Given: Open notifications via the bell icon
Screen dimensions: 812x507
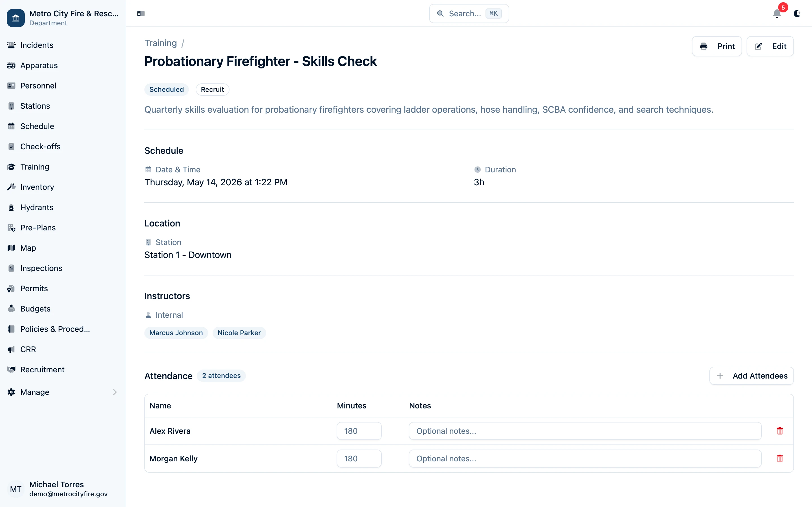Looking at the screenshot, I should pos(777,14).
